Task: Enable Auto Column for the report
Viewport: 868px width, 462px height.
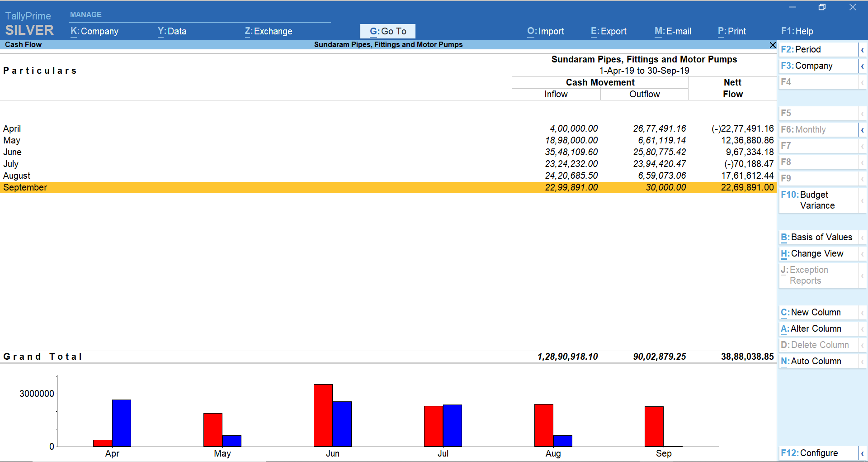Action: pos(811,361)
